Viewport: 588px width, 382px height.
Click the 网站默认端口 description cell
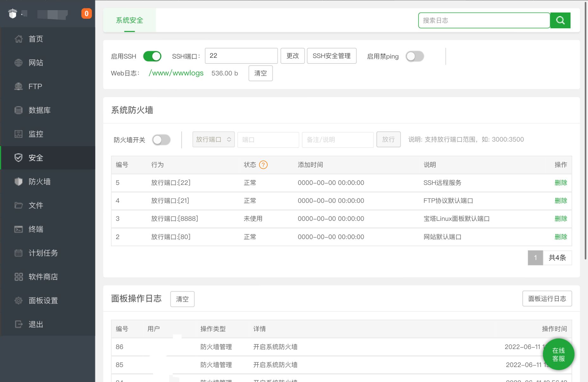pos(442,237)
